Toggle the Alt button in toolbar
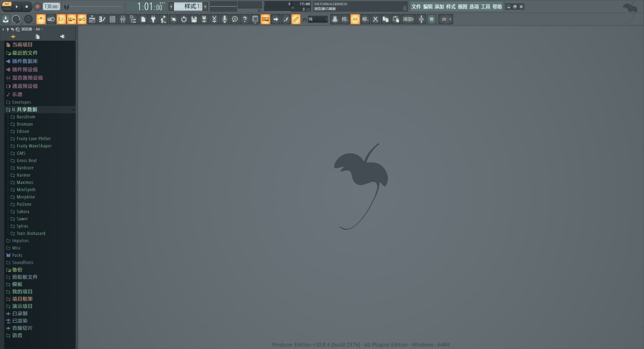This screenshot has width=644, height=349. coord(355,19)
